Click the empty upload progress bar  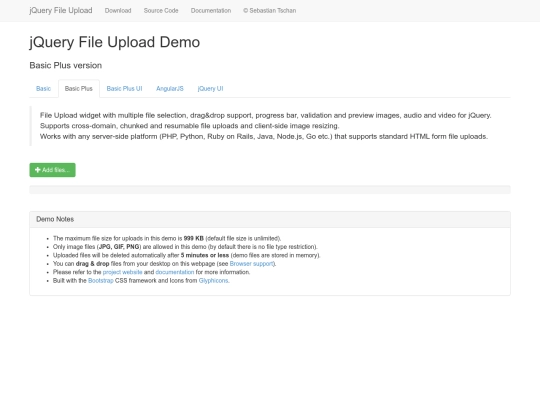270,190
